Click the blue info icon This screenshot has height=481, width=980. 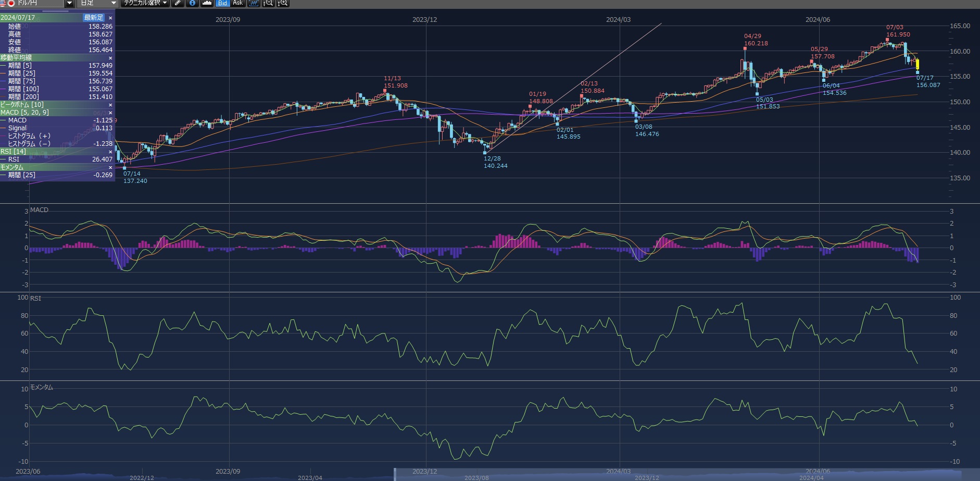click(x=192, y=3)
